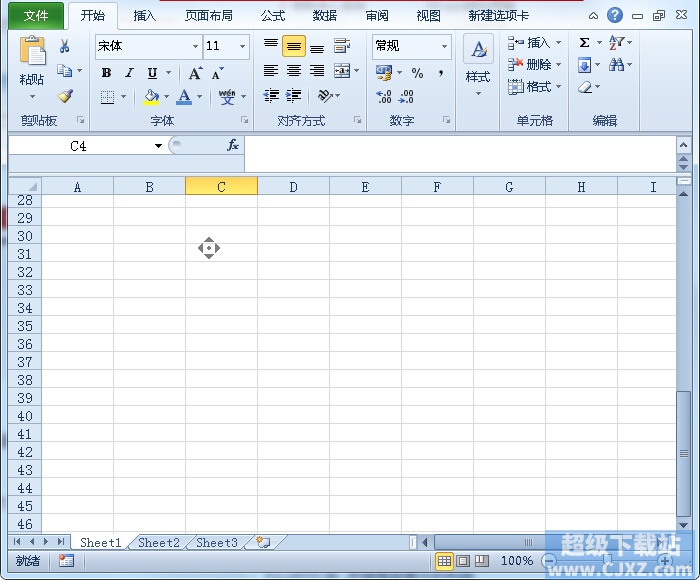
Task: Increase indent icon
Action: 293,96
